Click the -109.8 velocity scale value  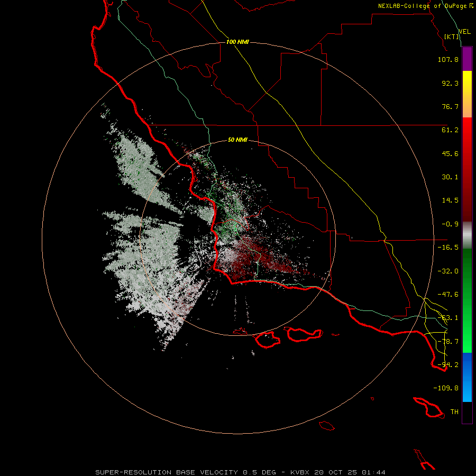point(446,388)
